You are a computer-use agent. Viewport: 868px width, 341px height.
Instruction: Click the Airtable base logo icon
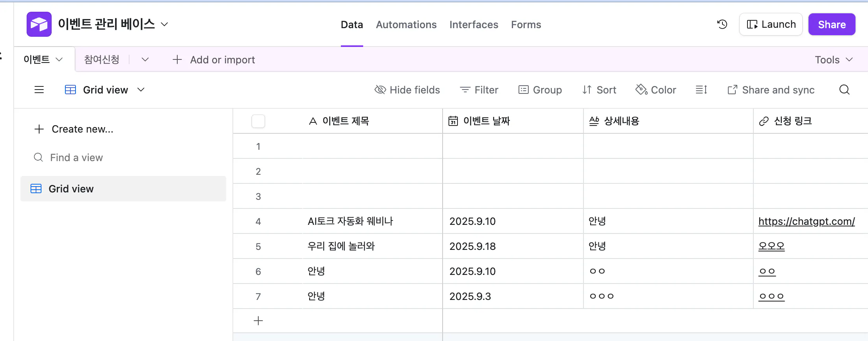39,24
